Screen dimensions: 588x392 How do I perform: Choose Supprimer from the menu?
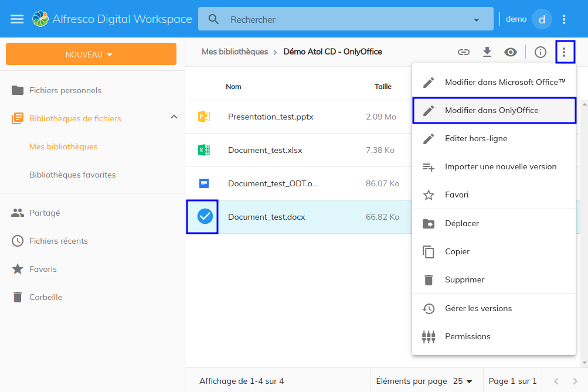[494, 279]
